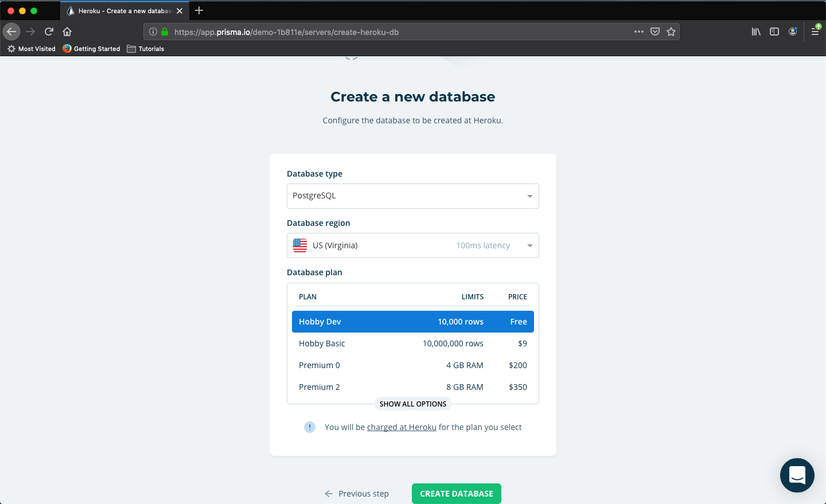Click the '100ms latency' text
This screenshot has width=826, height=504.
coord(483,245)
